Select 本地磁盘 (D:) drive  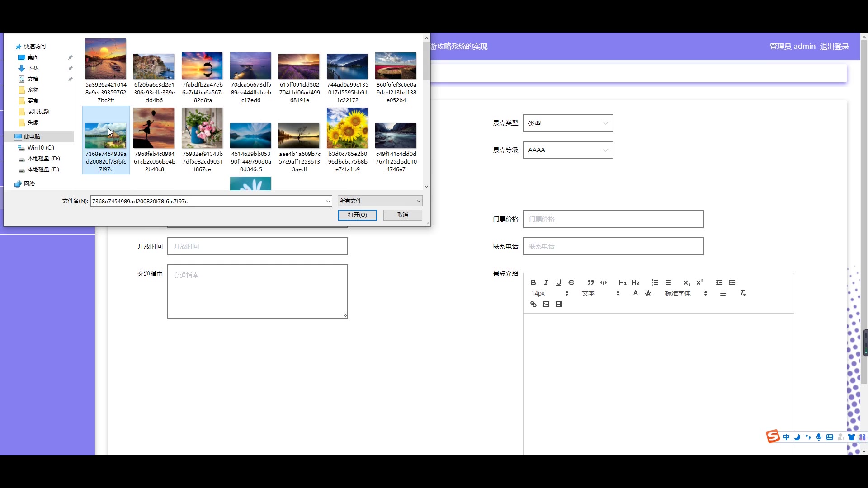[43, 158]
